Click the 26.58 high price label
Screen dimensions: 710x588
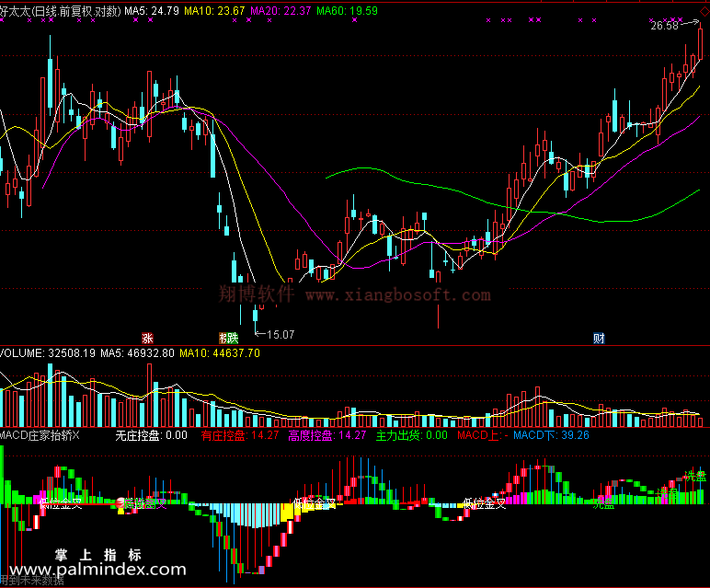tap(665, 26)
